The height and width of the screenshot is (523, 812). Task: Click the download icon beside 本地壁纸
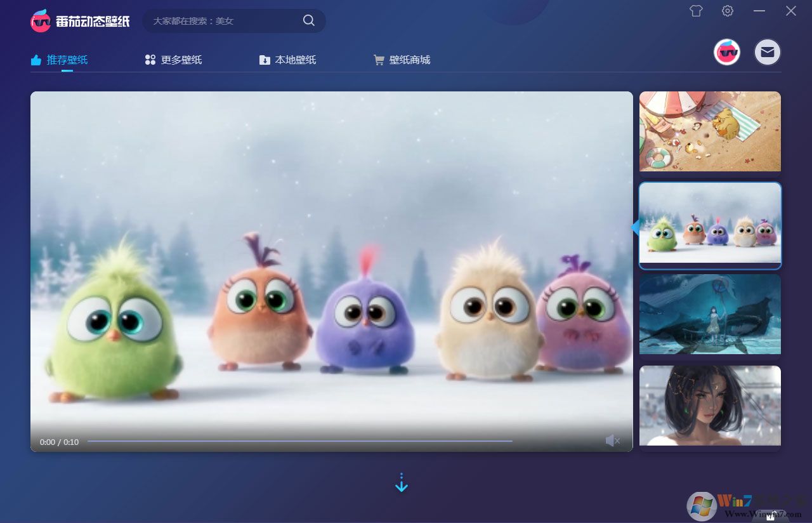265,59
